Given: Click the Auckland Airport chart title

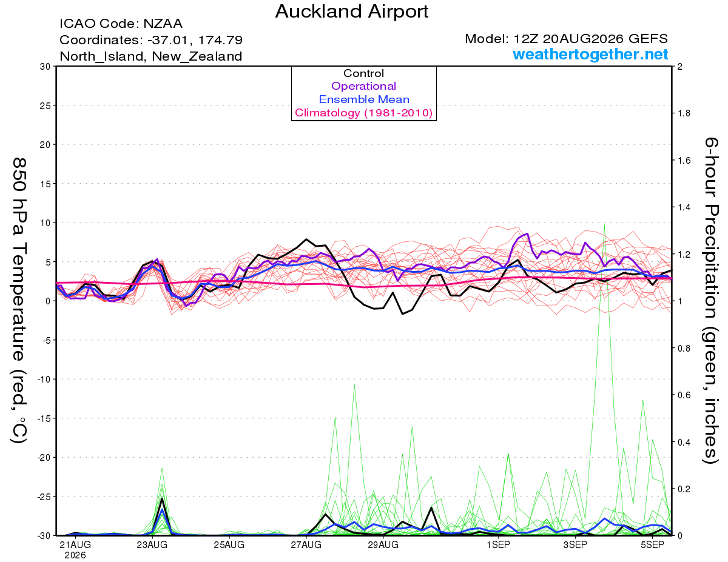Looking at the screenshot, I should pyautogui.click(x=352, y=11).
